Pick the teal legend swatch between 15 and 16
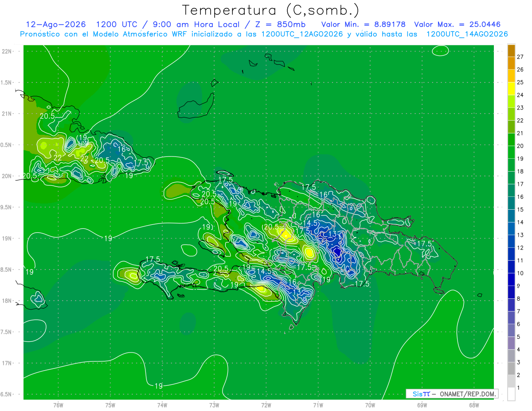Viewport: 532px width, 411px height. click(511, 204)
